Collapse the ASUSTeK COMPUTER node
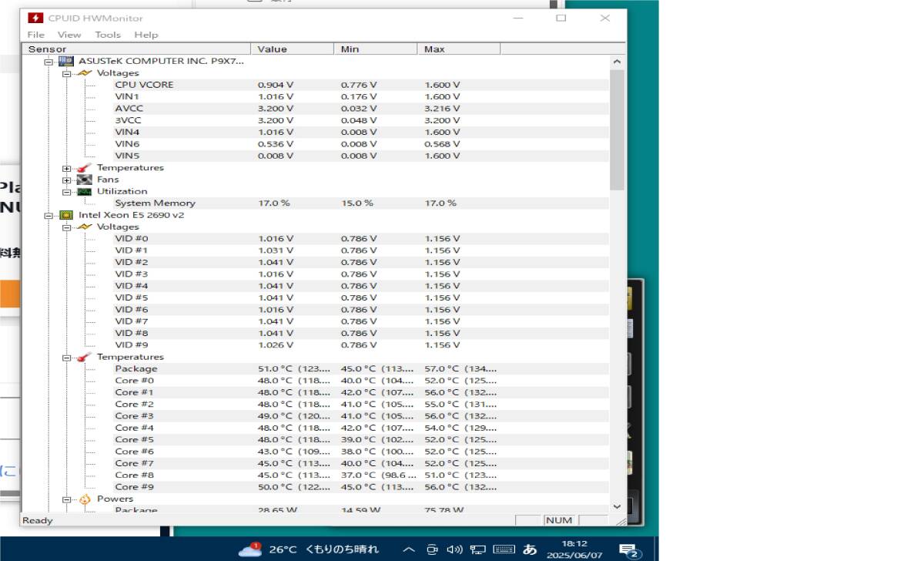This screenshot has height=561, width=924. (x=49, y=61)
